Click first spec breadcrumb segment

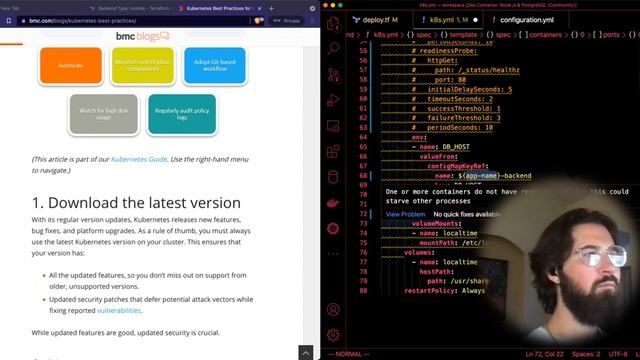point(424,35)
